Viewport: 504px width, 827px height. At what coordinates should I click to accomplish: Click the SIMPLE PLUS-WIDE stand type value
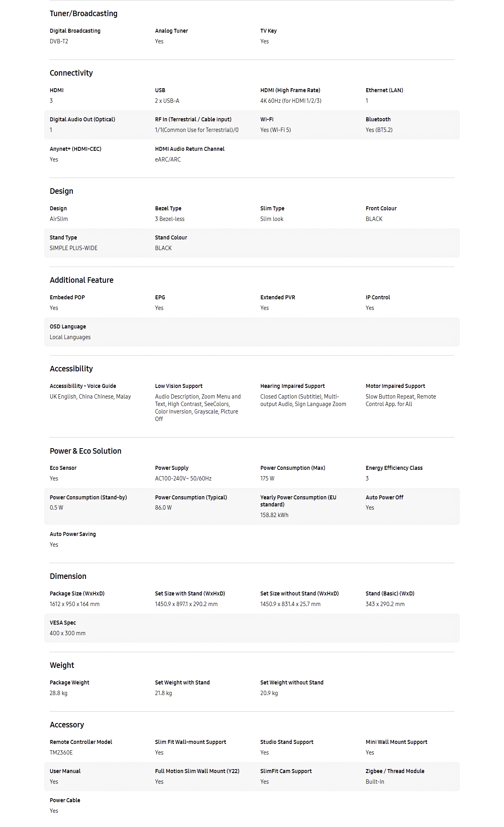(x=74, y=248)
